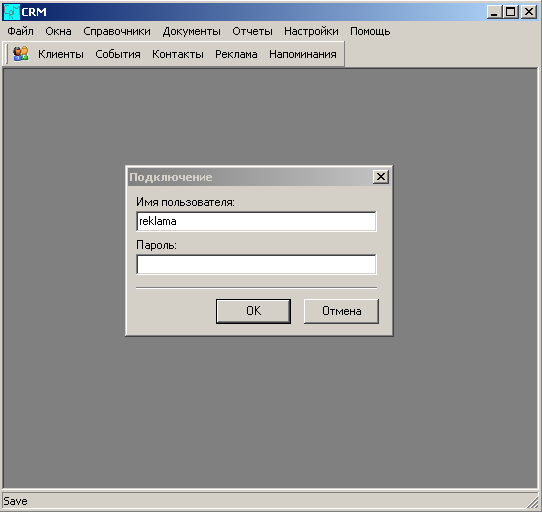Close the Подключение dialog
The image size is (542, 512).
point(381,177)
